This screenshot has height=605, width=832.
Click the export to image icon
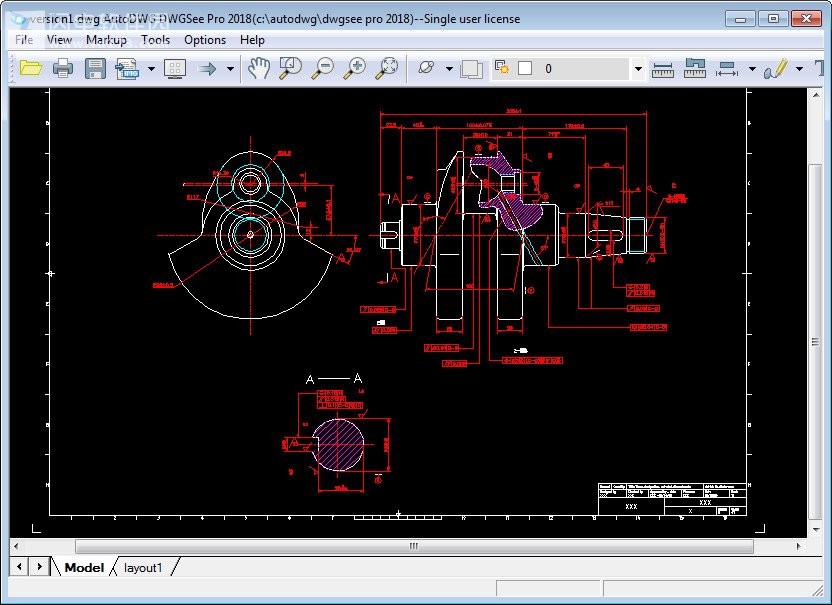pos(127,68)
